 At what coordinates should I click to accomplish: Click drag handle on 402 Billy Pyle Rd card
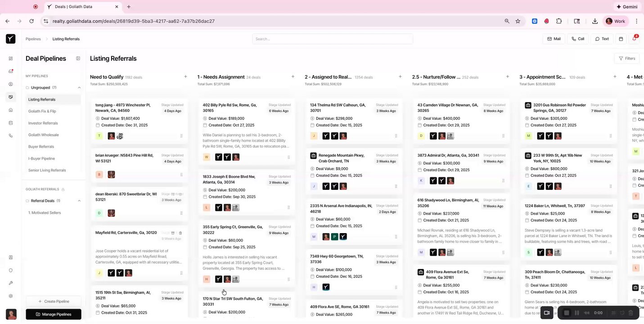pos(288,157)
